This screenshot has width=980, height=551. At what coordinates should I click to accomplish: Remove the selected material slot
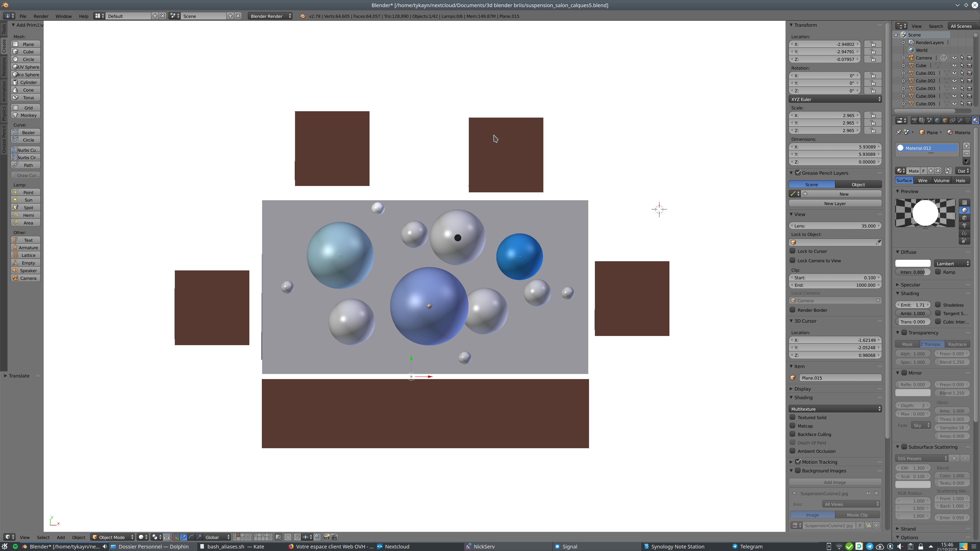(x=966, y=154)
